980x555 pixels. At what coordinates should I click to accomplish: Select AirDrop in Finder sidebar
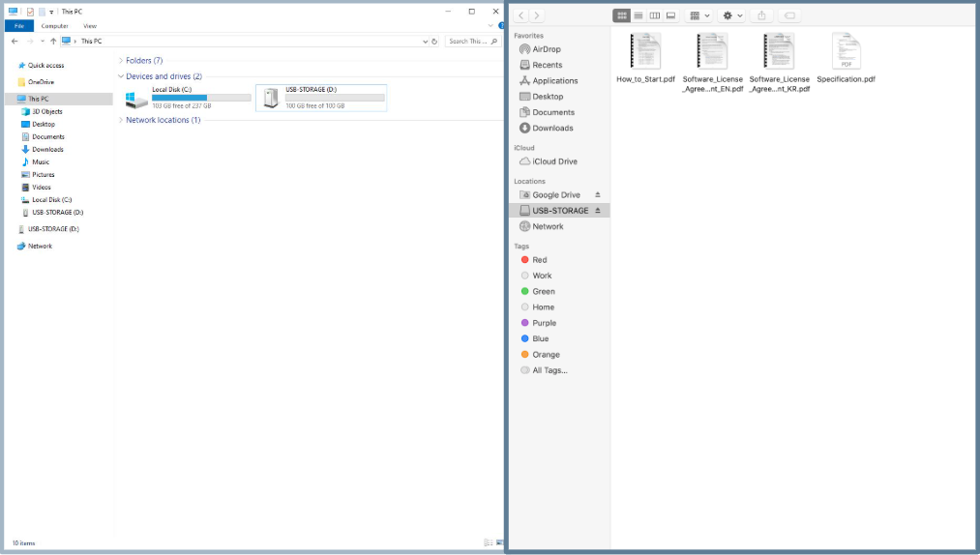546,49
